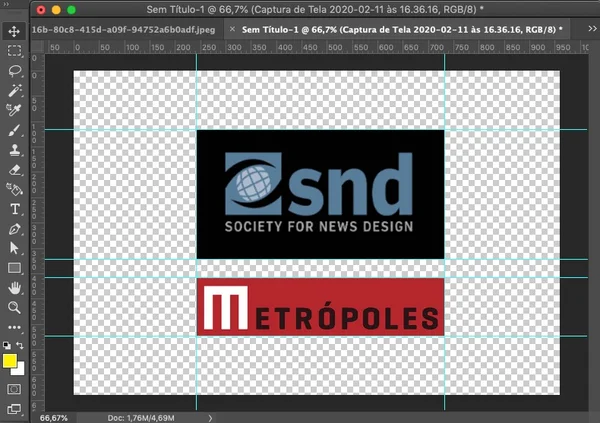Viewport: 600px width, 423px height.
Task: Open the white background color picker
Action: (19, 369)
